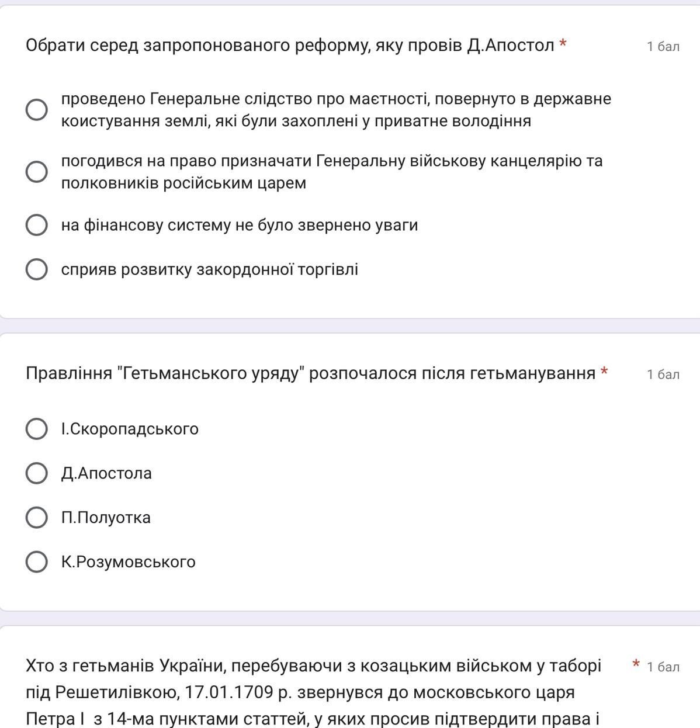
Task: Click '1 бал' beside the Гетьманського уряду question
Action: point(663,375)
